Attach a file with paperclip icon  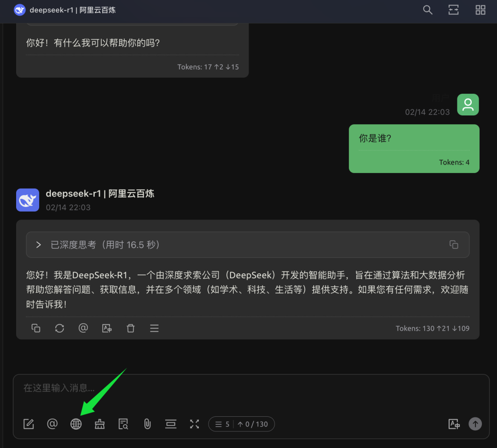(147, 424)
